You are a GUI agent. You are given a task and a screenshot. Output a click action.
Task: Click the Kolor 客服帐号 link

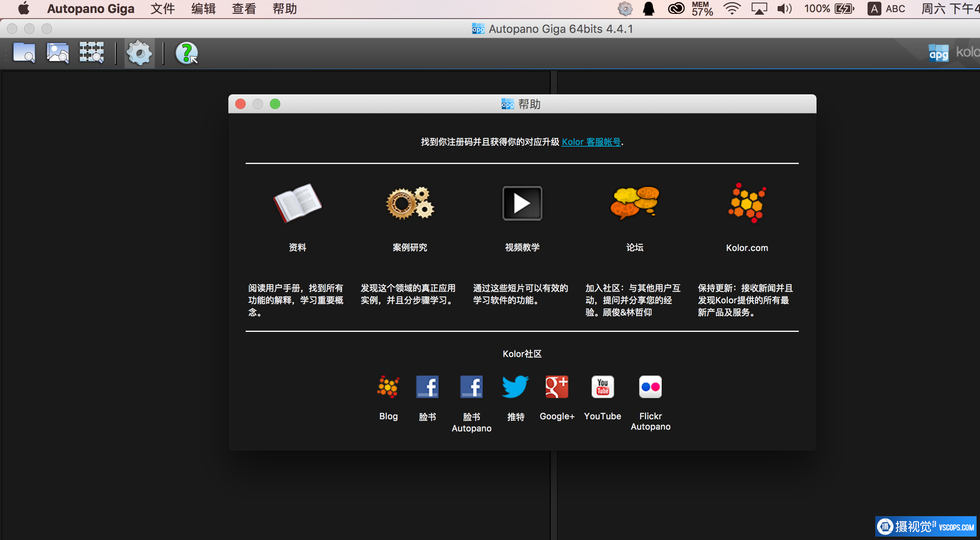[591, 142]
